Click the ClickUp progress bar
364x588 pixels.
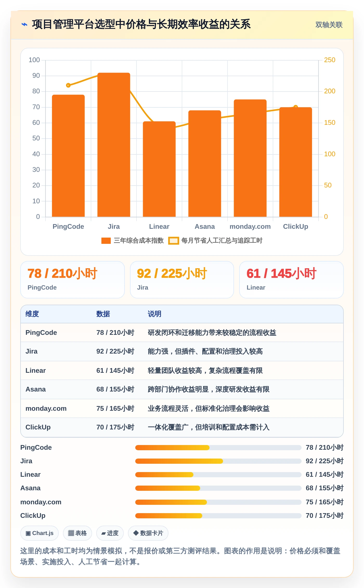218,516
